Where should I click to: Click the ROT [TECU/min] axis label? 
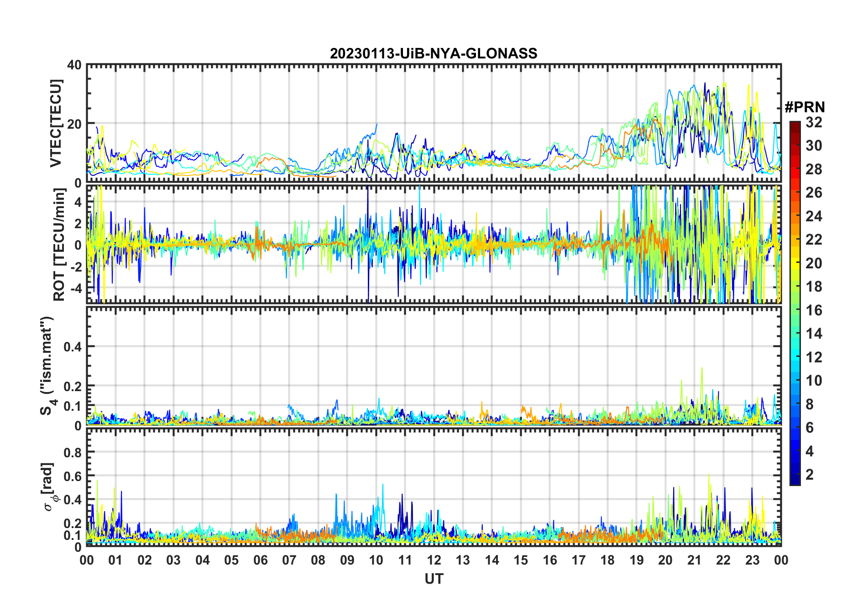pos(59,245)
